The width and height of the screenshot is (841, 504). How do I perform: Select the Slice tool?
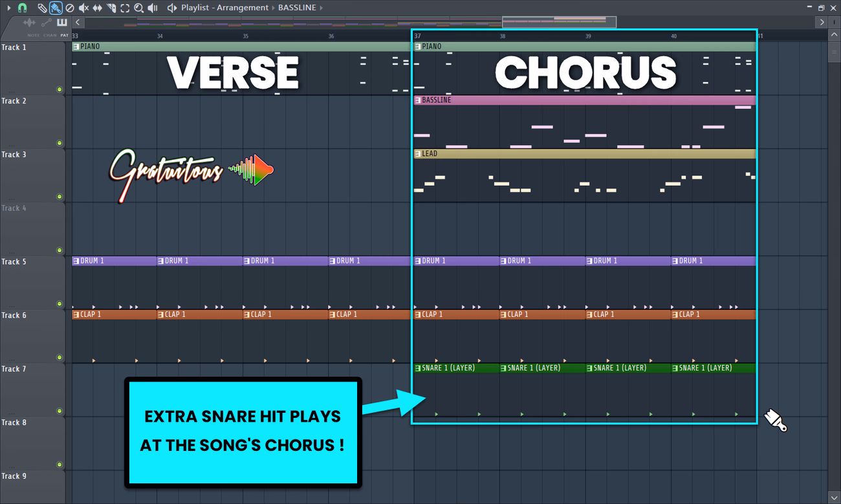pos(111,8)
